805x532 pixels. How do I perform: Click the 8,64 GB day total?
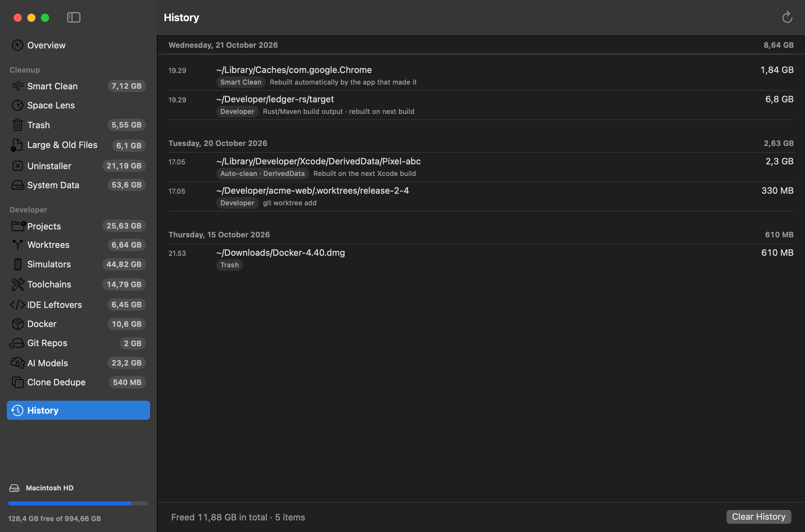[x=778, y=45]
